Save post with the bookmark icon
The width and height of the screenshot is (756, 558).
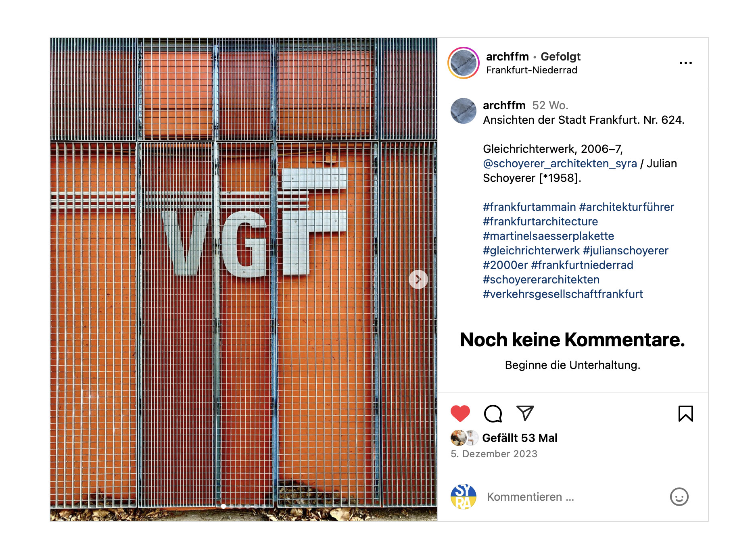(x=685, y=413)
